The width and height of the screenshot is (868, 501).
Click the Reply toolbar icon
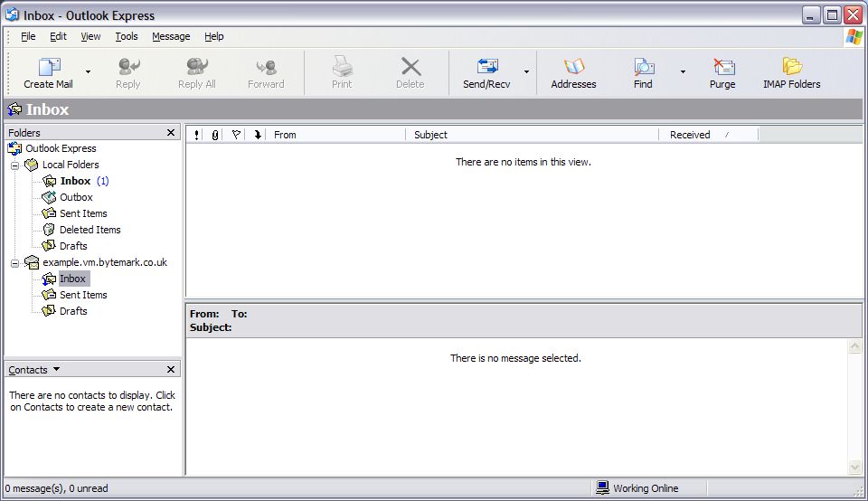(x=128, y=67)
